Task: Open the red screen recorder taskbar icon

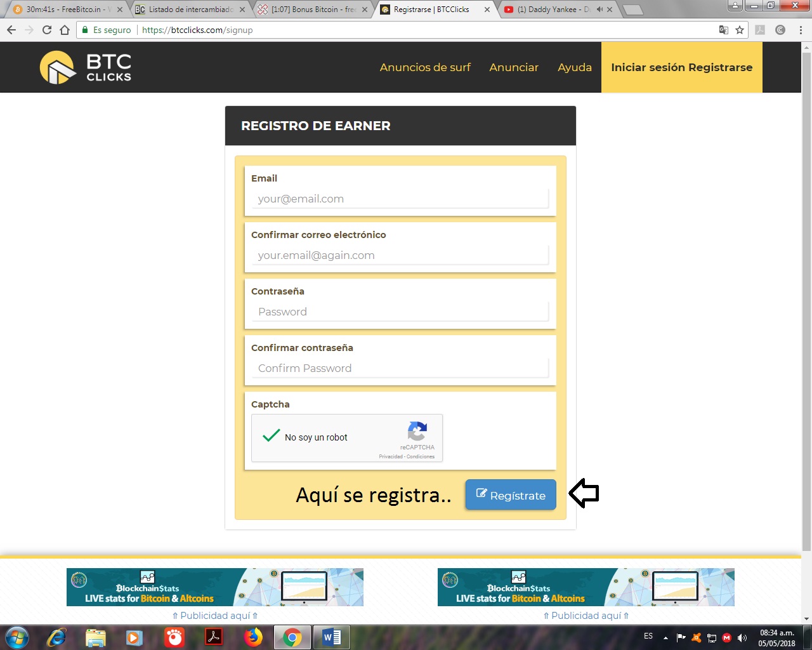Action: [x=174, y=637]
